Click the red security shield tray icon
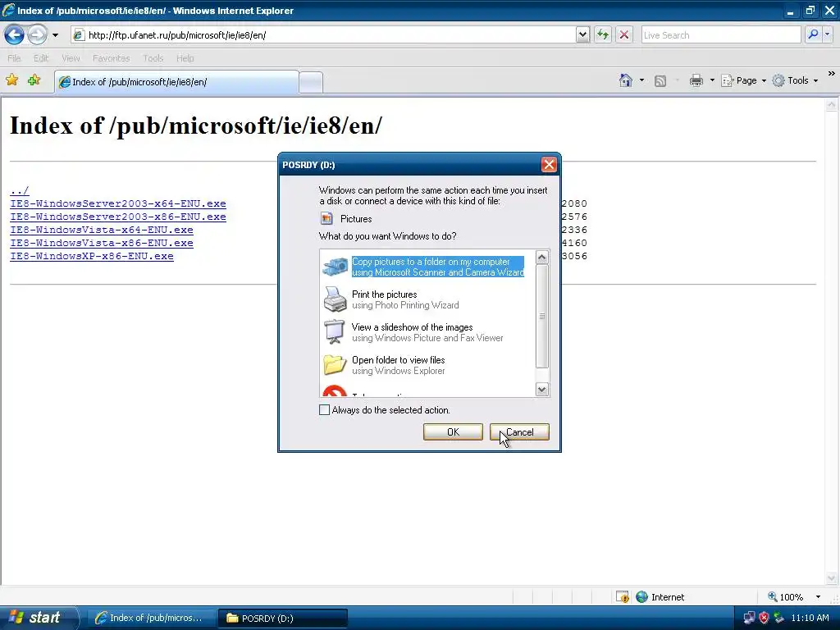The width and height of the screenshot is (840, 630). (x=764, y=618)
